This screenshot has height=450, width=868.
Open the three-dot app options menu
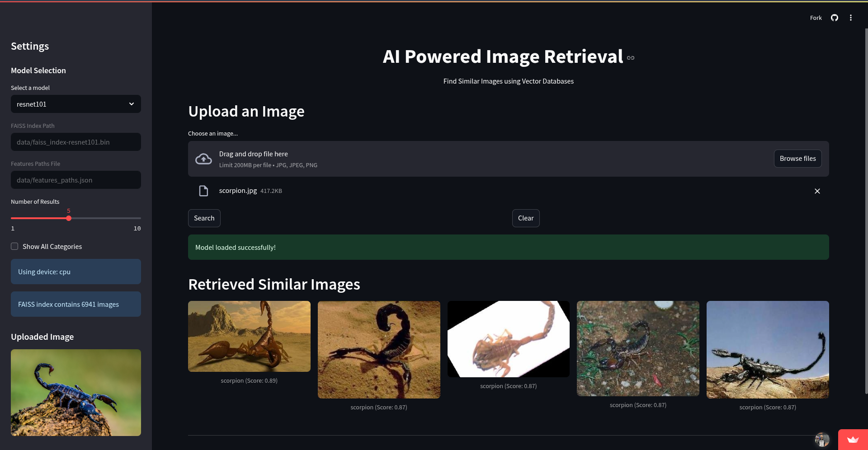pos(850,18)
